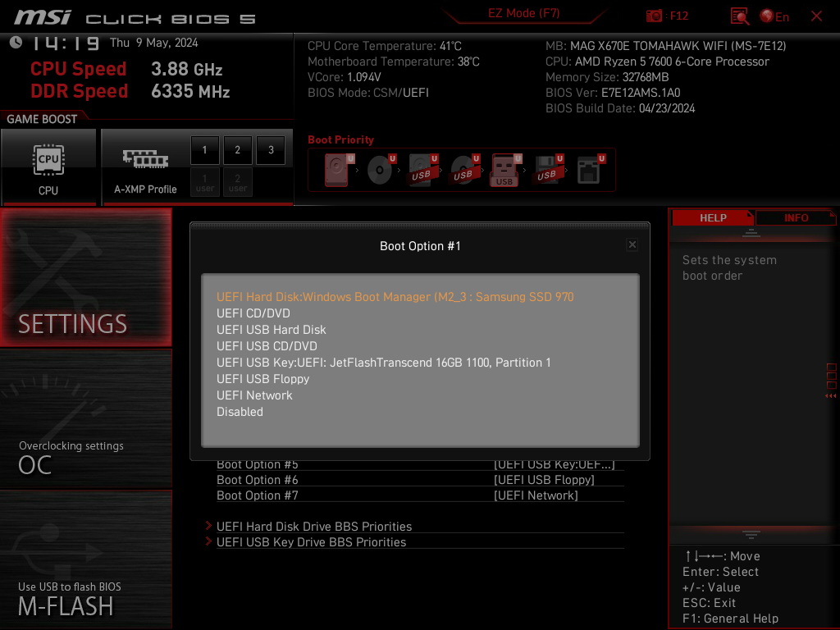Switch to the HELP tab

713,217
